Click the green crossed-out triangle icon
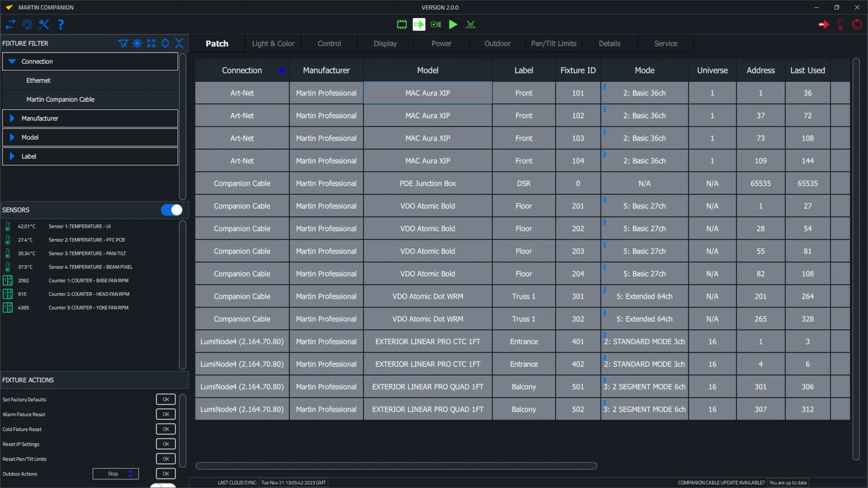868x488 pixels. point(470,25)
